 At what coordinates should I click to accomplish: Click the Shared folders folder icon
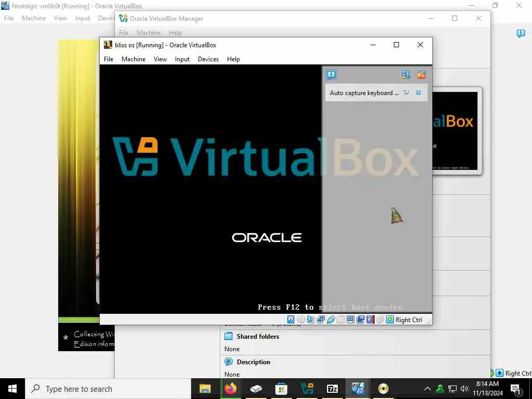tap(229, 336)
